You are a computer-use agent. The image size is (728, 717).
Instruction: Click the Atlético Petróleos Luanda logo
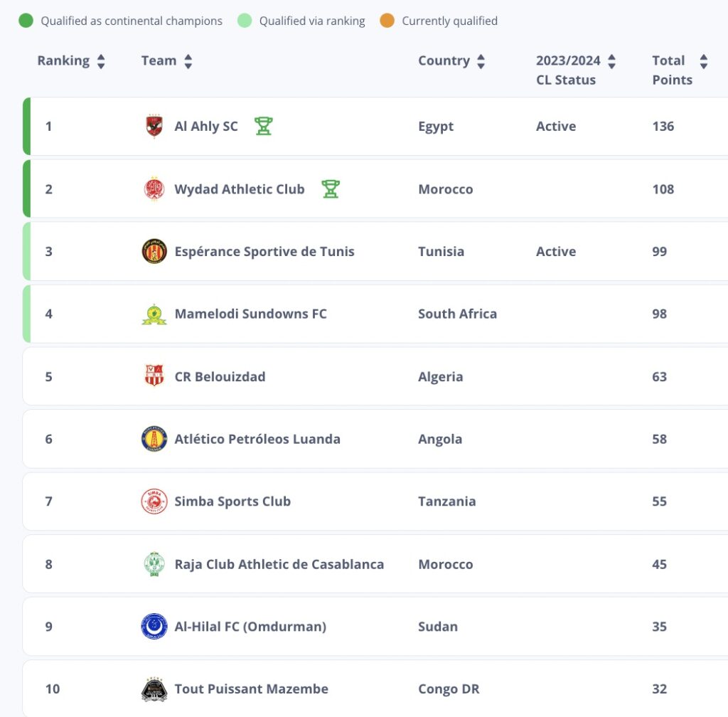pyautogui.click(x=154, y=439)
